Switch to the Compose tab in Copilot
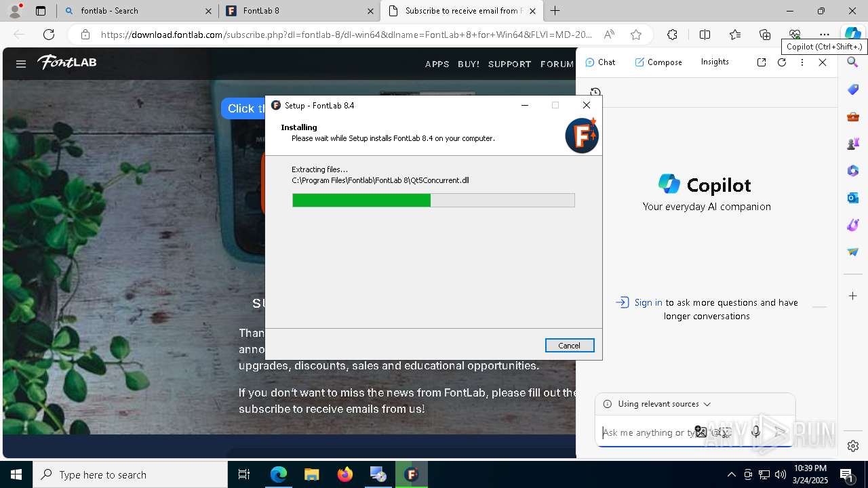Screen dimensions: 868x488 pyautogui.click(x=658, y=62)
